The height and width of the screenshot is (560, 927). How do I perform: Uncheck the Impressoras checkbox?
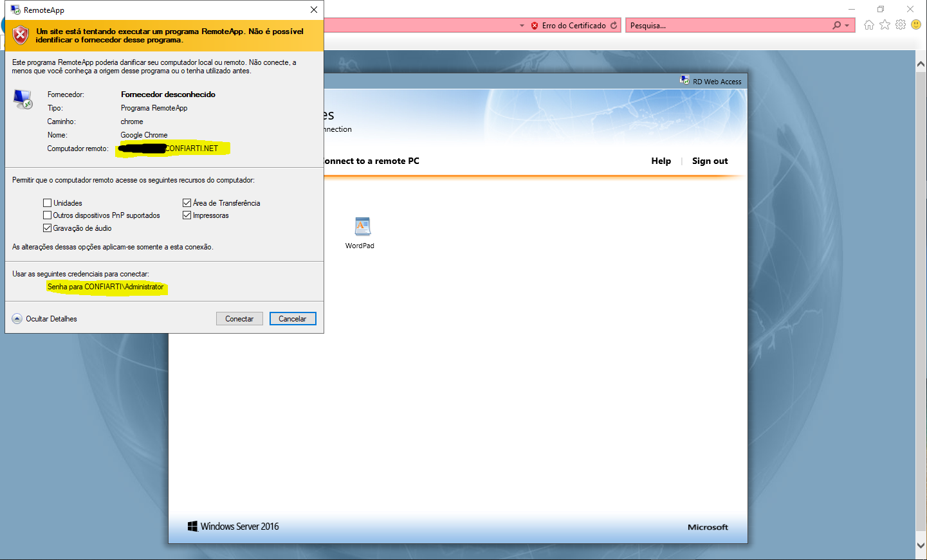[x=187, y=215]
